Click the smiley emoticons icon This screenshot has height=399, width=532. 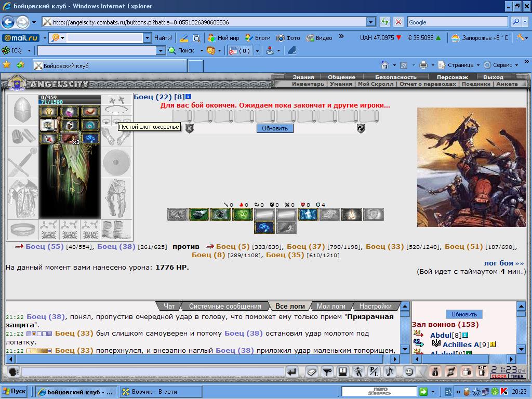coord(409,372)
